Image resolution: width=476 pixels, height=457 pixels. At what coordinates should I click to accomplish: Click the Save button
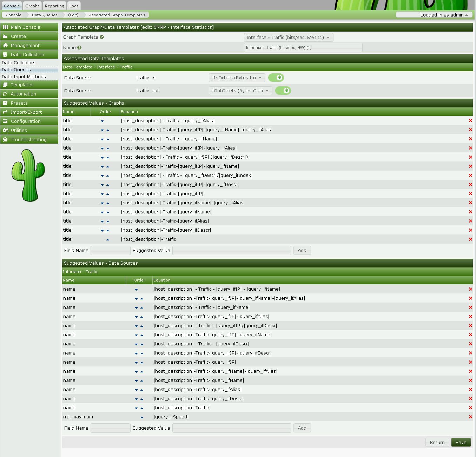[461, 442]
